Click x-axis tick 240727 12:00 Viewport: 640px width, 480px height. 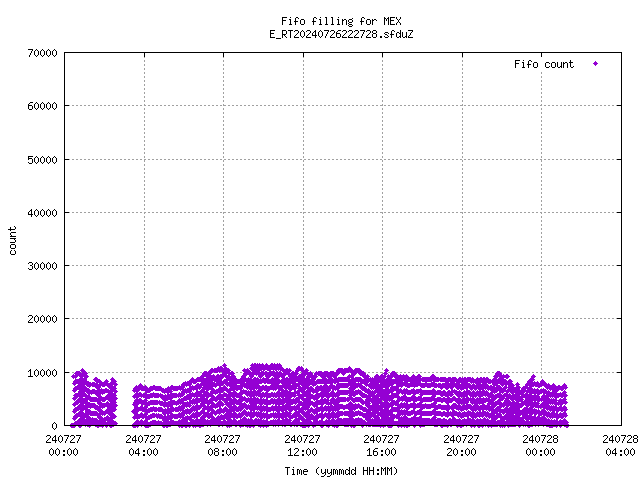(x=302, y=446)
